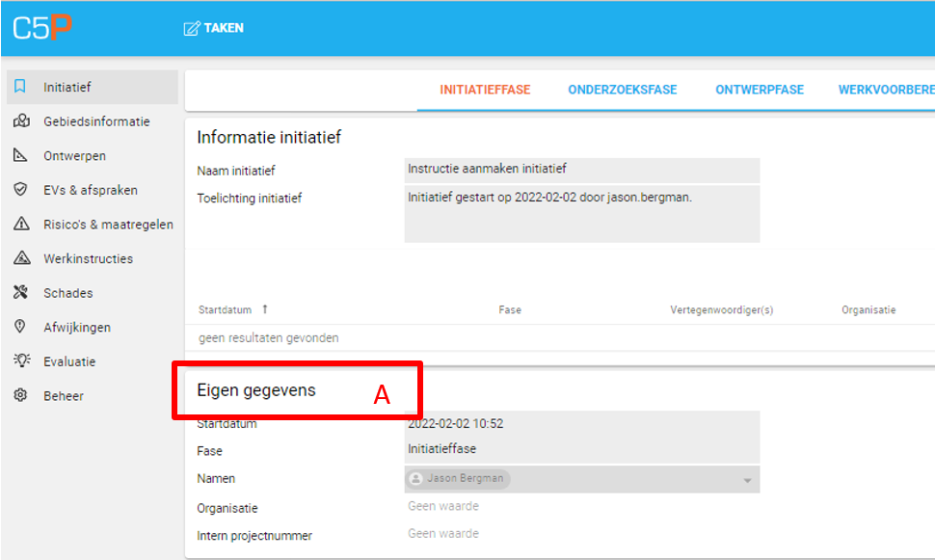Select the EVs & afspraken shield icon
The width and height of the screenshot is (935, 560).
tap(21, 190)
